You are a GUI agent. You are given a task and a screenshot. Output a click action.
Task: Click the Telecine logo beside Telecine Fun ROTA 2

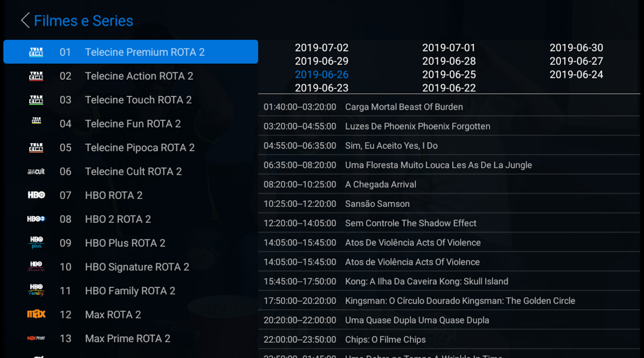tap(36, 121)
